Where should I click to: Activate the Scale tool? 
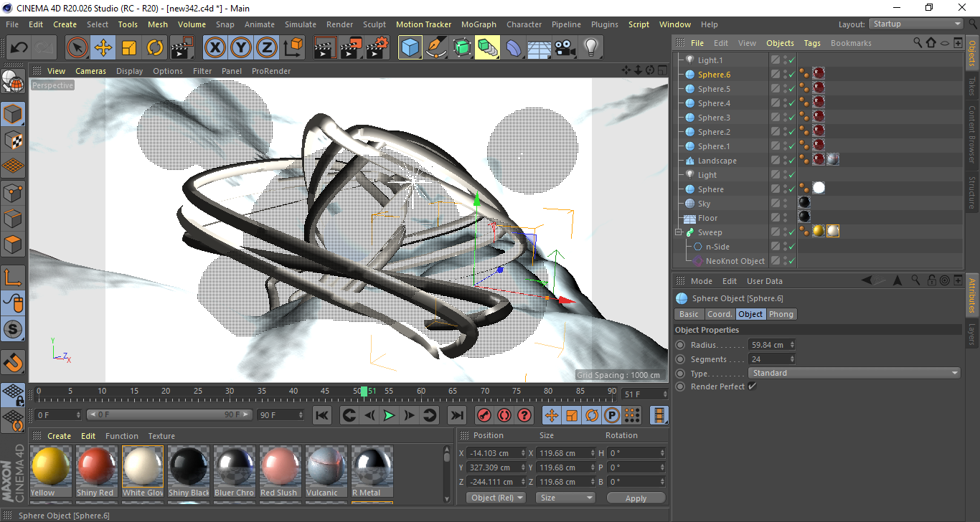point(129,48)
